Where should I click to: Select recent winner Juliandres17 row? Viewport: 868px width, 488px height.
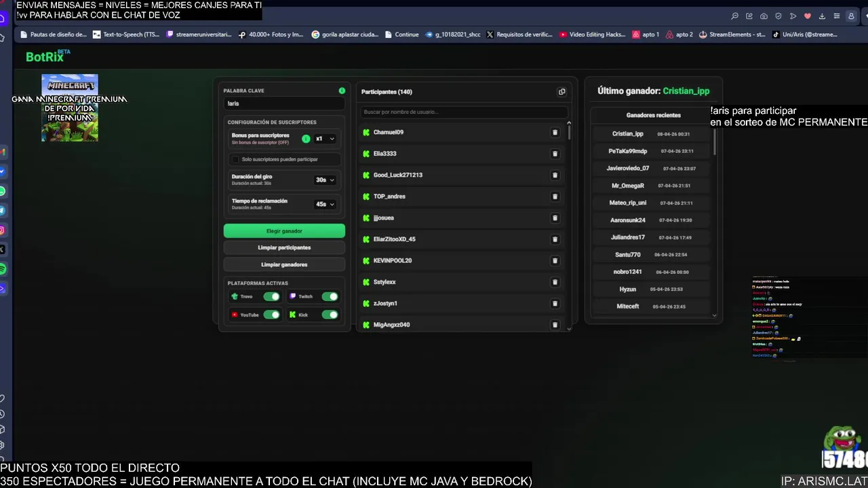point(652,237)
